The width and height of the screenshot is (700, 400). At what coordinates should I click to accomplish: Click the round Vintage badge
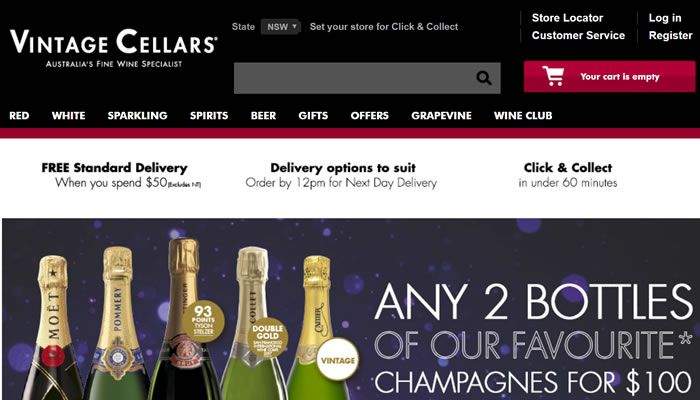[x=338, y=359]
